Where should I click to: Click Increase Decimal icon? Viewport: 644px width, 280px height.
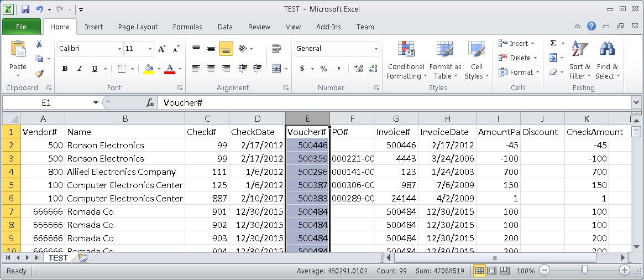point(358,69)
